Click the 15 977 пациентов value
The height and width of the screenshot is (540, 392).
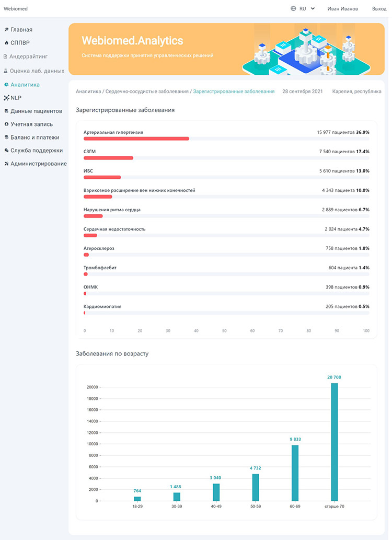(x=336, y=132)
